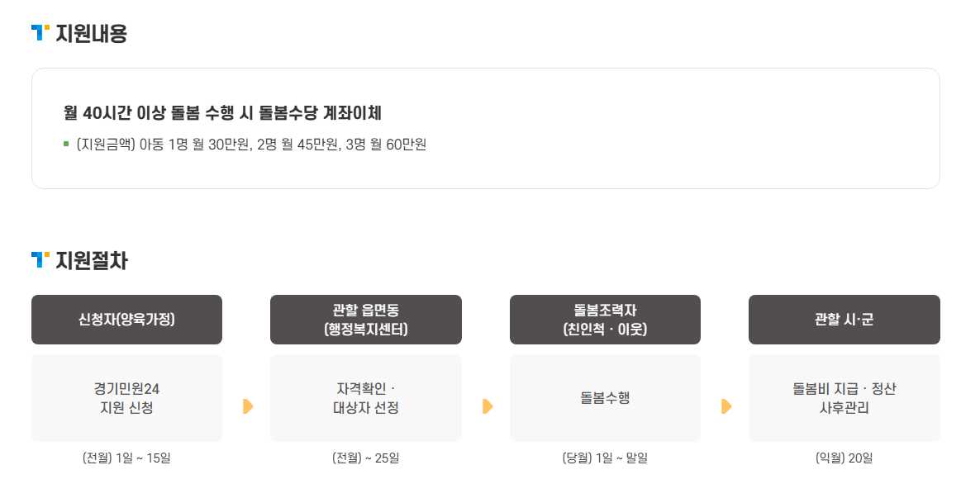Image resolution: width=980 pixels, height=503 pixels.
Task: Select the 신청자(양육가정) step header
Action: pyautogui.click(x=127, y=320)
